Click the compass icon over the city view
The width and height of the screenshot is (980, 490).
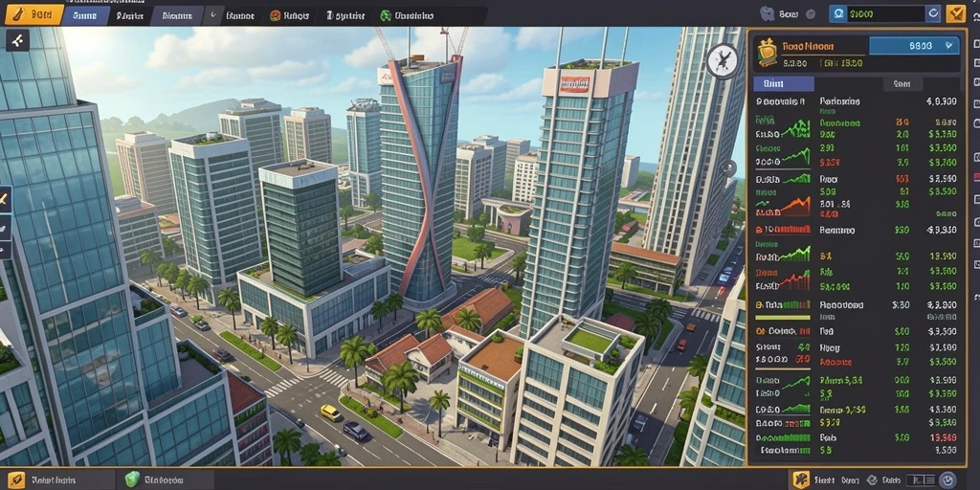(x=724, y=61)
